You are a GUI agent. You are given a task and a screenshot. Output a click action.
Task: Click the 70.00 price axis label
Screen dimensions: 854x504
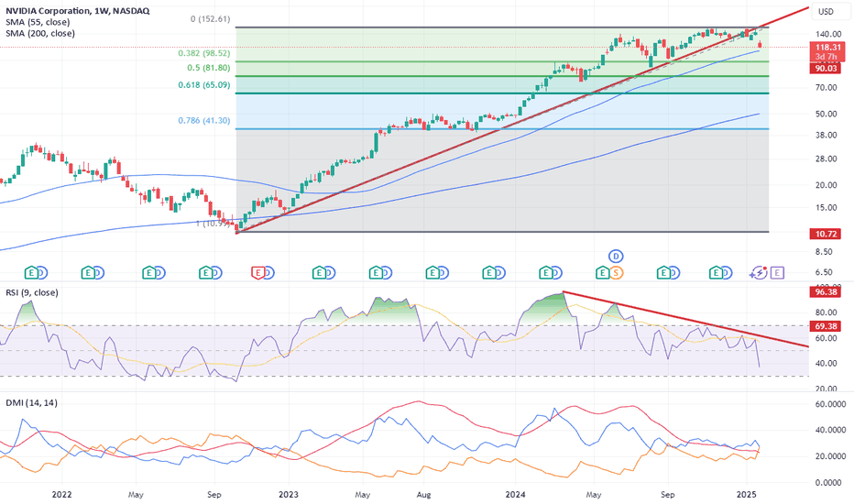(x=827, y=87)
